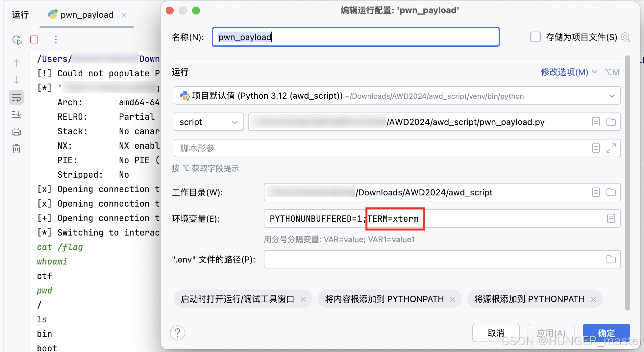Toggle soft-wrap in the run console
The height and width of the screenshot is (352, 644).
pos(16,97)
